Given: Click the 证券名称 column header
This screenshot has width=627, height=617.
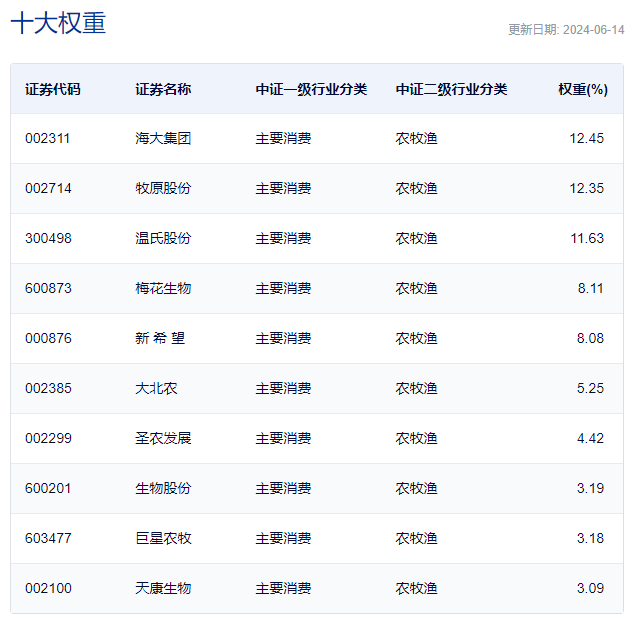Looking at the screenshot, I should [x=163, y=89].
